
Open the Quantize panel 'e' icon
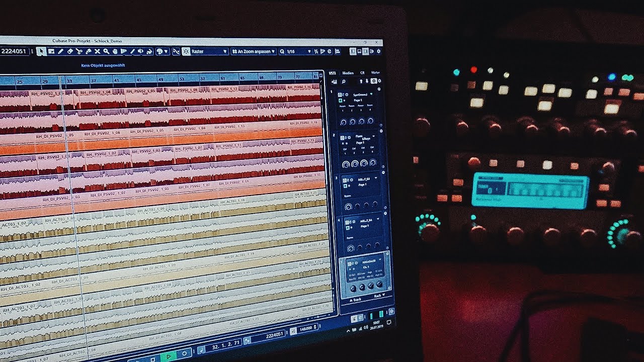(330, 51)
